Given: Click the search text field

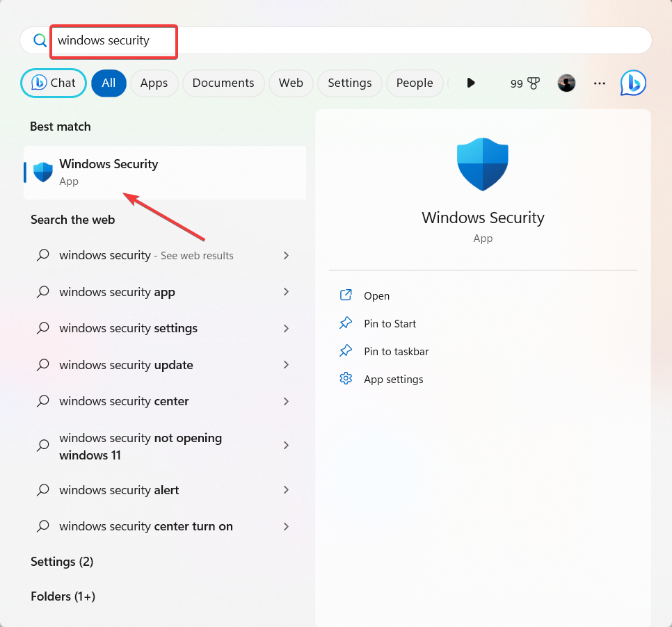Looking at the screenshot, I should pyautogui.click(x=336, y=40).
